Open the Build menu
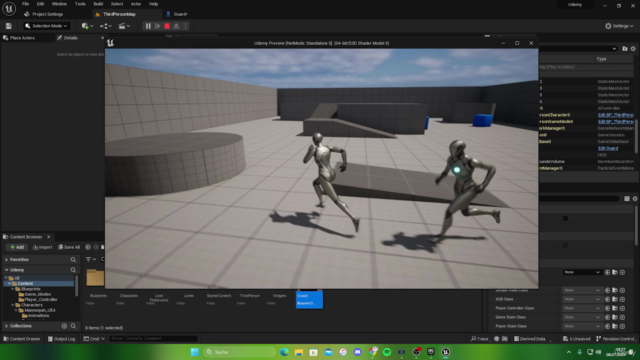This screenshot has height=360, width=640. click(98, 4)
